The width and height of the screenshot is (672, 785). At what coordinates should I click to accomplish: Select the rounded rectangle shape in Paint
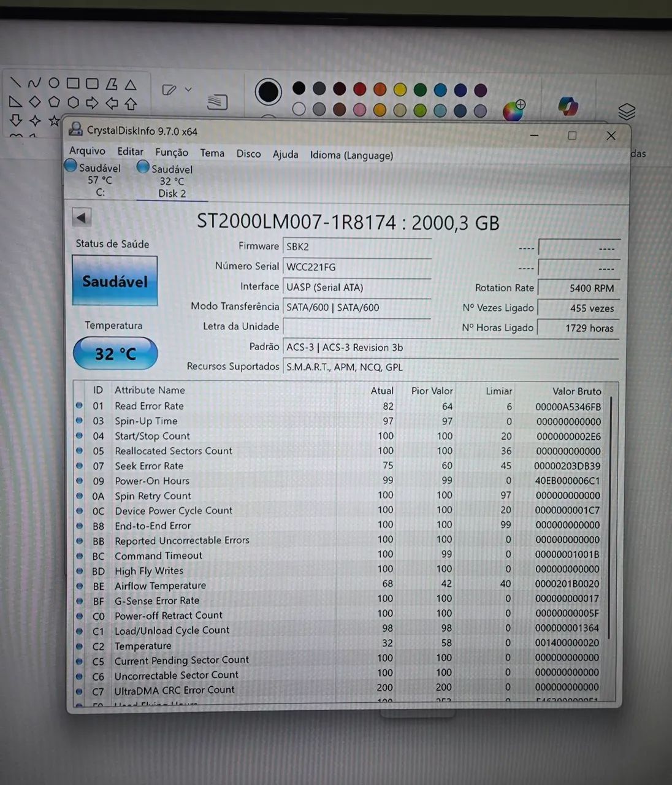pos(92,83)
